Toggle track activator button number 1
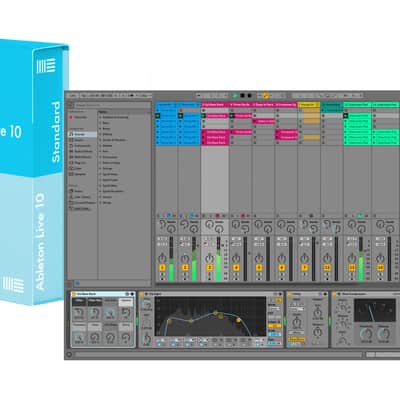This screenshot has width=400, height=400. pyautogui.click(x=162, y=267)
